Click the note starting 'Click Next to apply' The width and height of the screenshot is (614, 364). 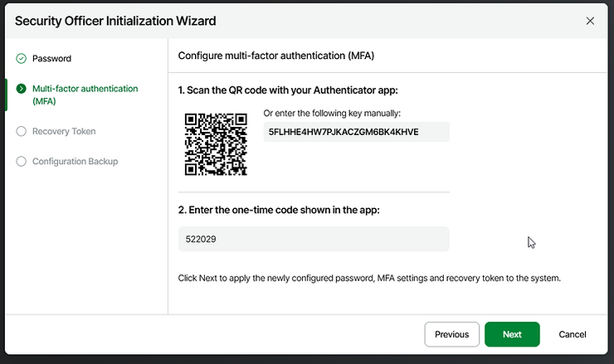[x=369, y=278]
